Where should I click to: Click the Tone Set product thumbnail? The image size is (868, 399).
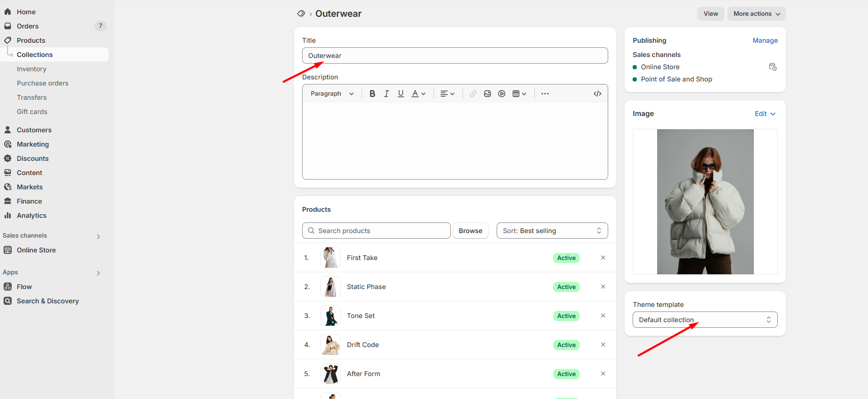pos(331,316)
